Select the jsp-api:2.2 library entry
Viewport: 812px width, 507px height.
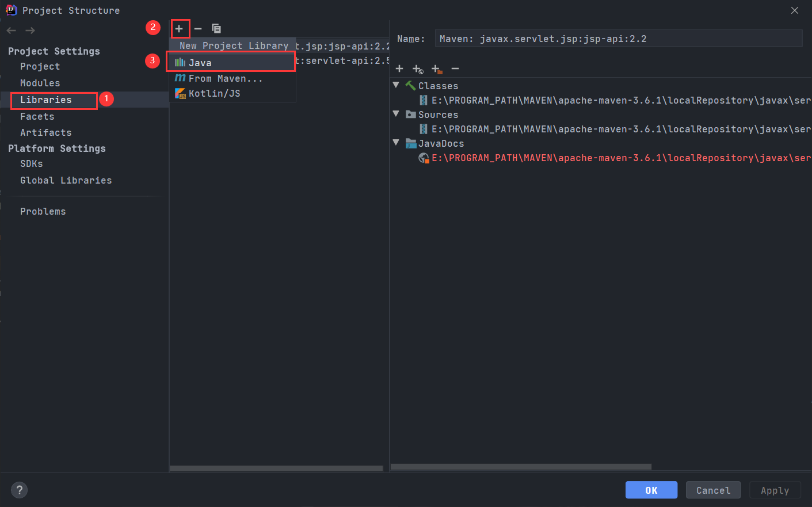342,46
